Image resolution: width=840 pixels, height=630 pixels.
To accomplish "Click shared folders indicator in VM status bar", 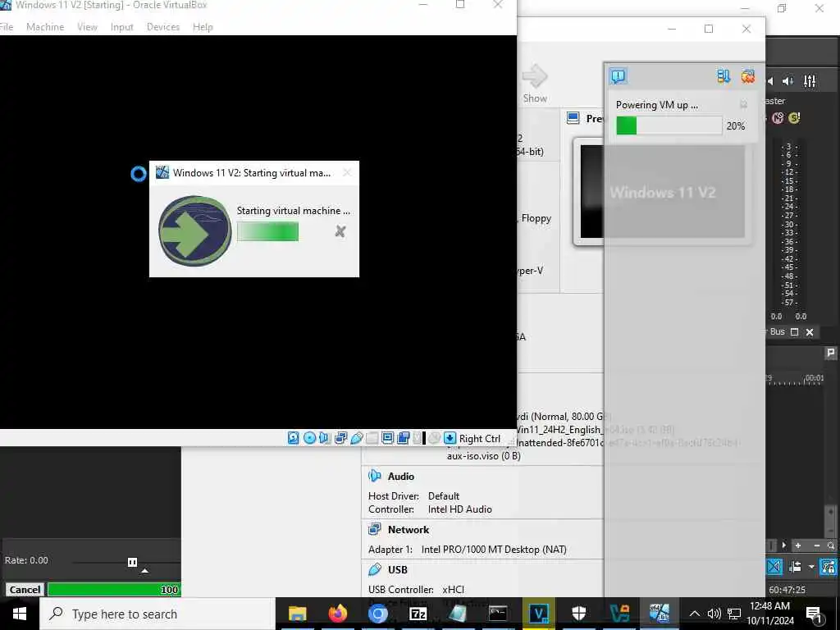I will pos(372,438).
